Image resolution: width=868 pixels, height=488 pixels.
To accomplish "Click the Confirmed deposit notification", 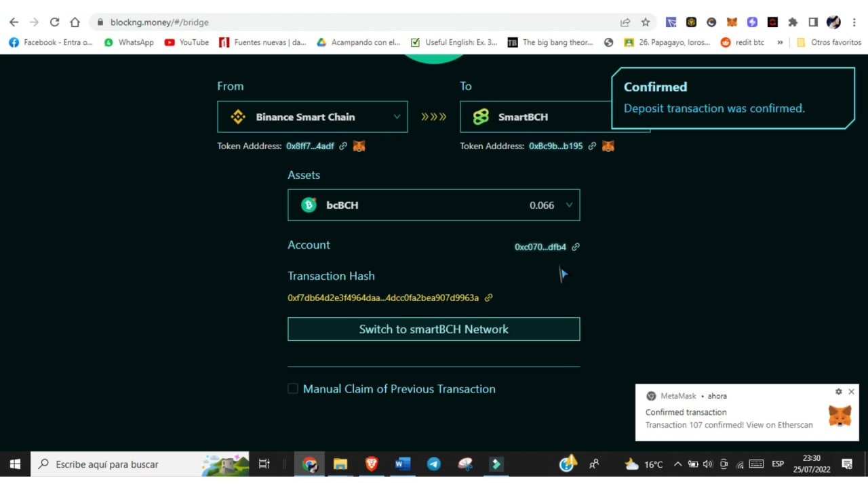I will tap(733, 98).
